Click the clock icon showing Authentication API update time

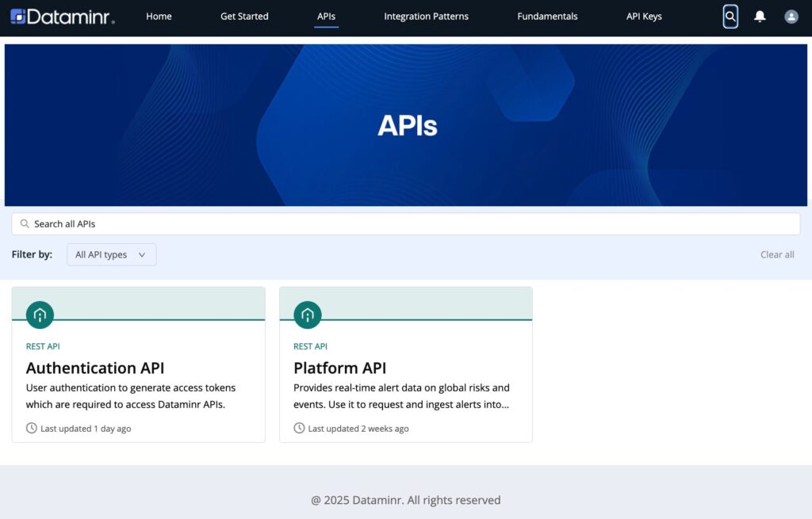pyautogui.click(x=32, y=428)
